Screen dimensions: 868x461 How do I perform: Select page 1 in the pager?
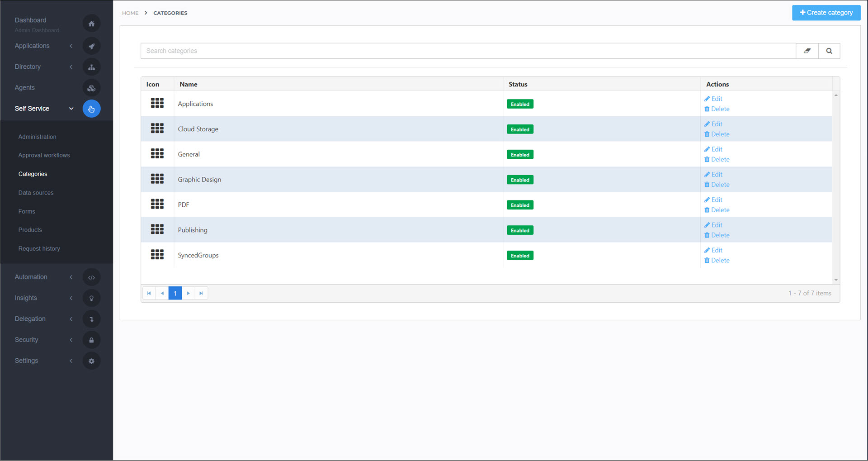click(x=175, y=293)
